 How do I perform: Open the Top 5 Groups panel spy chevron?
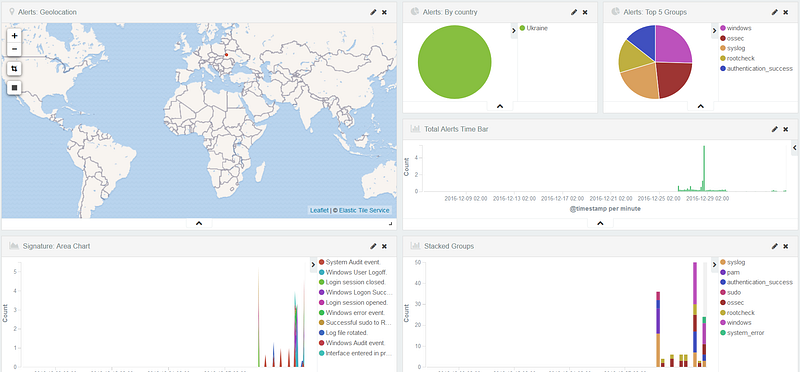(701, 106)
